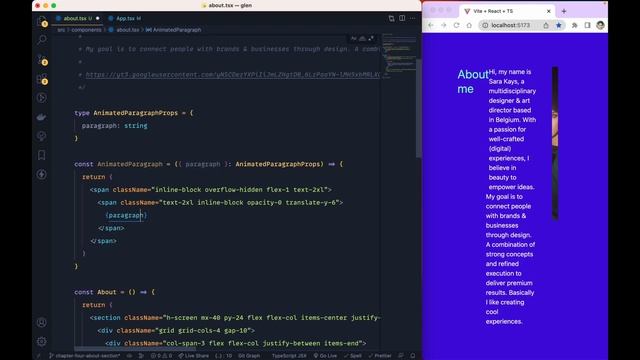Image resolution: width=640 pixels, height=360 pixels.
Task: Open the browser profile avatar
Action: tap(600, 25)
